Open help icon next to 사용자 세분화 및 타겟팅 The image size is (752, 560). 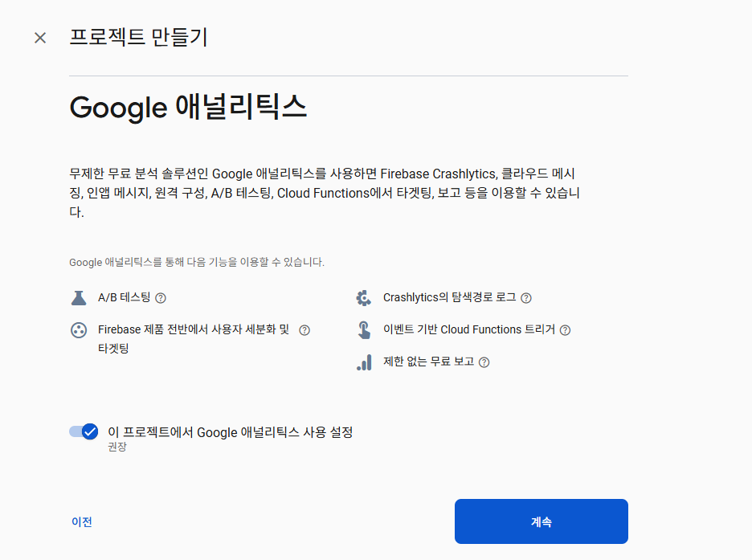click(304, 330)
